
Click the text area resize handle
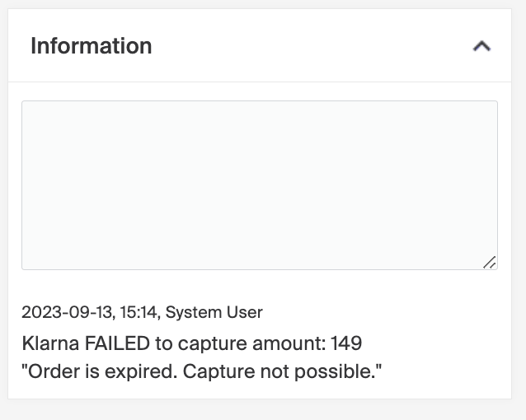point(489,262)
